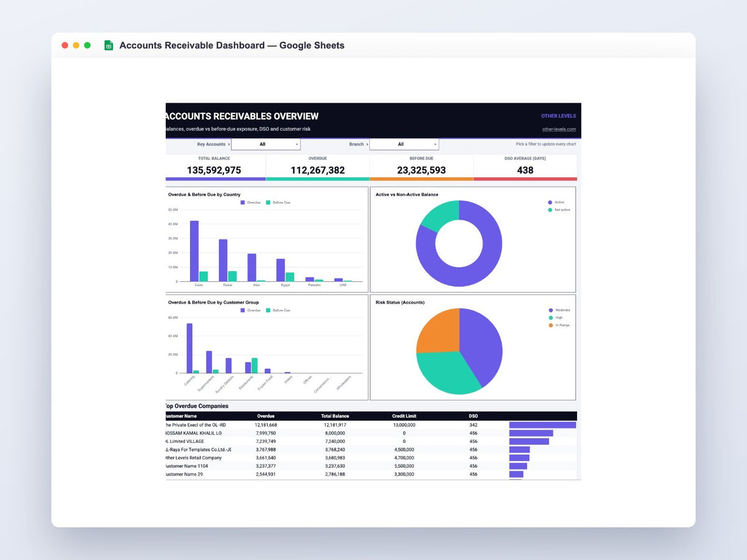Click the Credit Limit column header
This screenshot has width=747, height=560.
[x=403, y=416]
